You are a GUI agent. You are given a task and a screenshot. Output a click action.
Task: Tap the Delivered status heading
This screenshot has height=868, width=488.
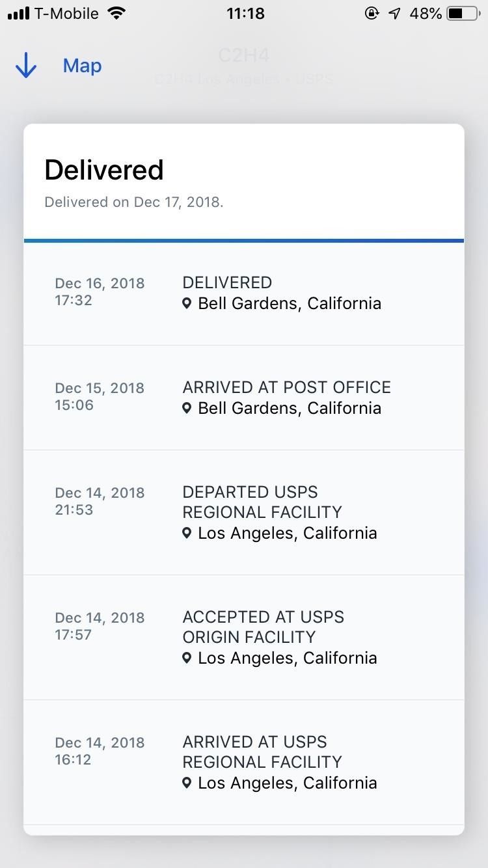104,170
